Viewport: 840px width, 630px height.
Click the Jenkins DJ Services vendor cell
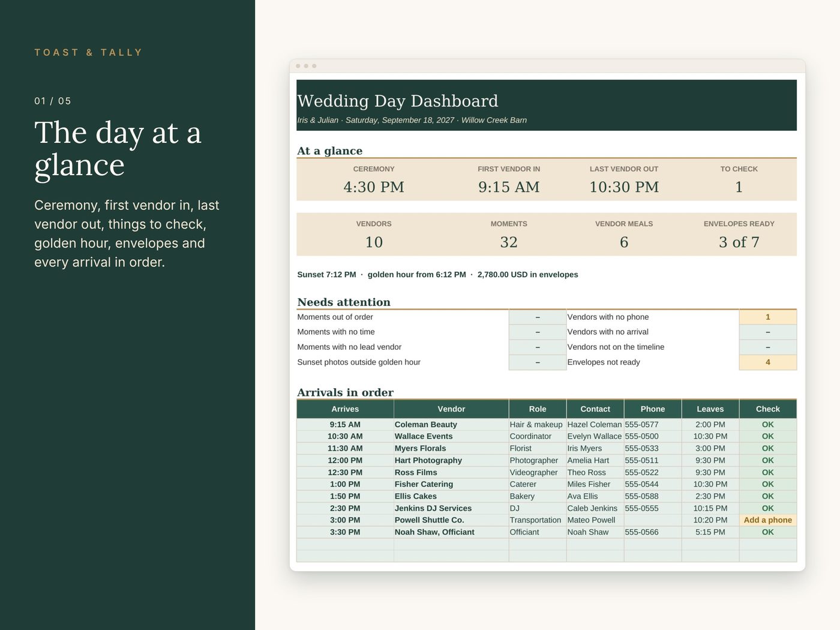[x=451, y=509]
